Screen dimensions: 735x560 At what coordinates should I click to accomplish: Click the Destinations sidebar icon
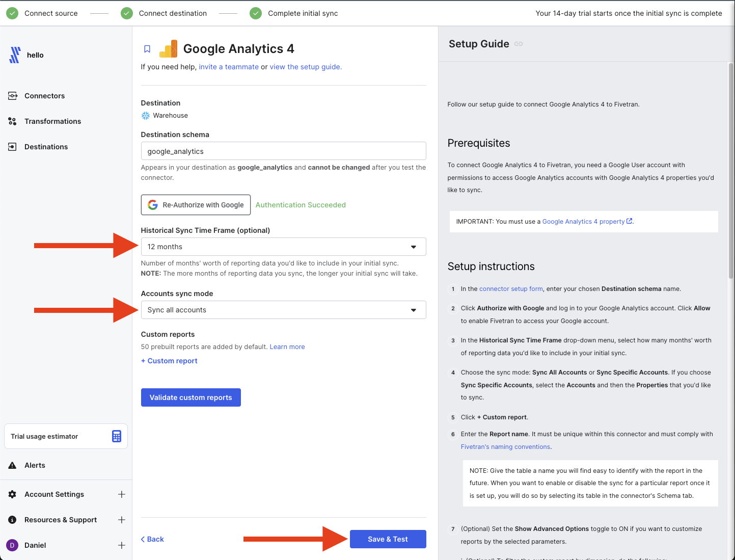tap(13, 147)
